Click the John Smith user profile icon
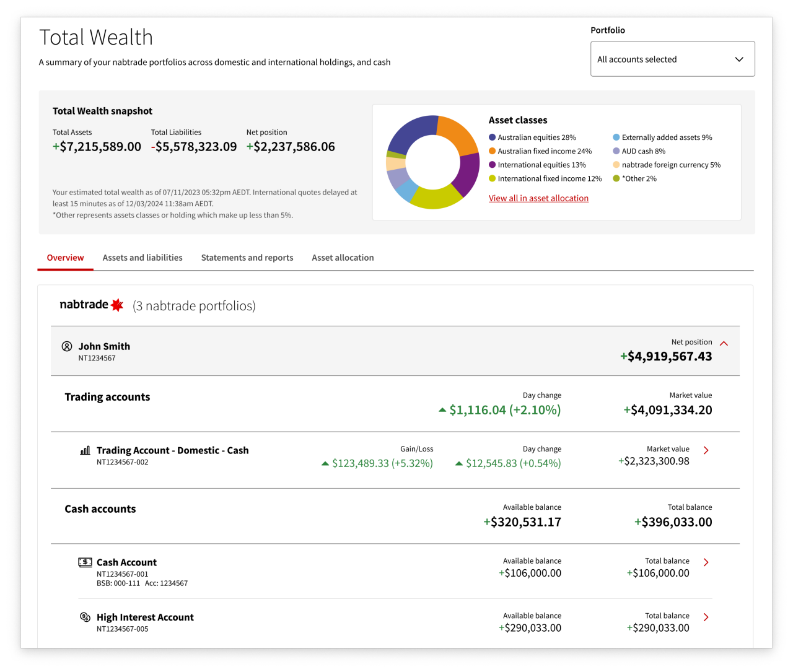This screenshot has width=793, height=672. (67, 346)
